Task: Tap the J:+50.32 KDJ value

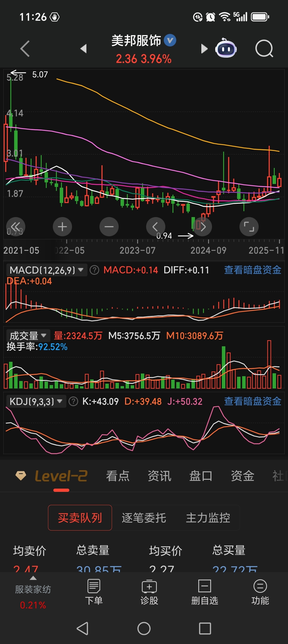Action: tap(185, 401)
